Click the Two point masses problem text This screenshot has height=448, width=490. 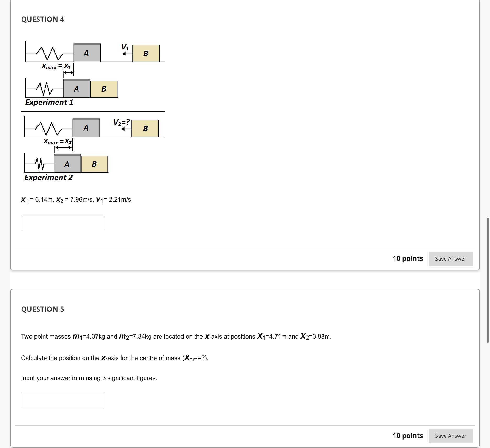[176, 336]
